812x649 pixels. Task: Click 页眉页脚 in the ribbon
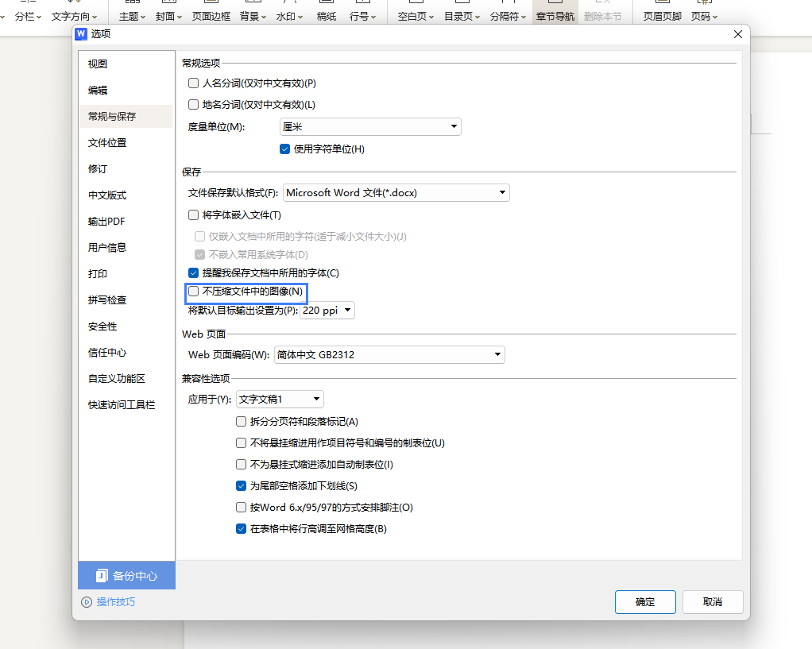tap(663, 17)
